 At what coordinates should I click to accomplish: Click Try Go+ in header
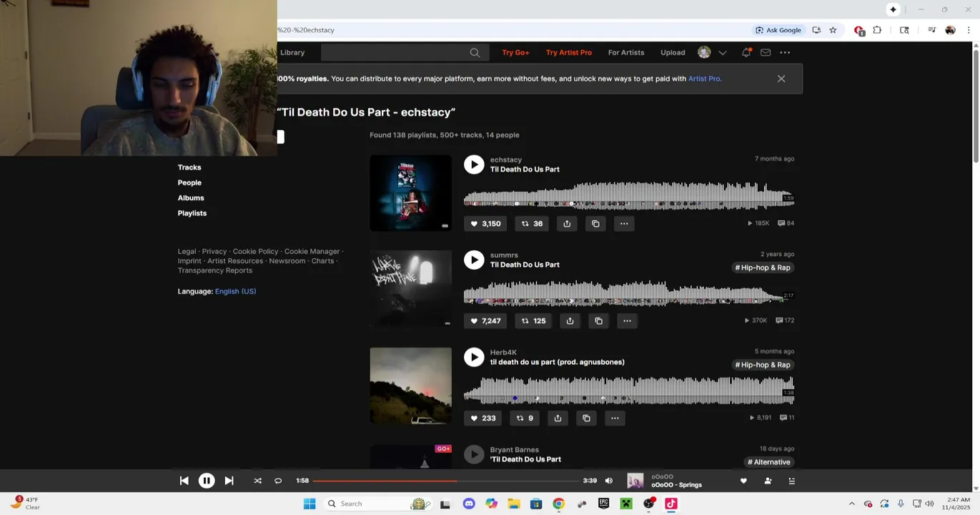tap(515, 53)
